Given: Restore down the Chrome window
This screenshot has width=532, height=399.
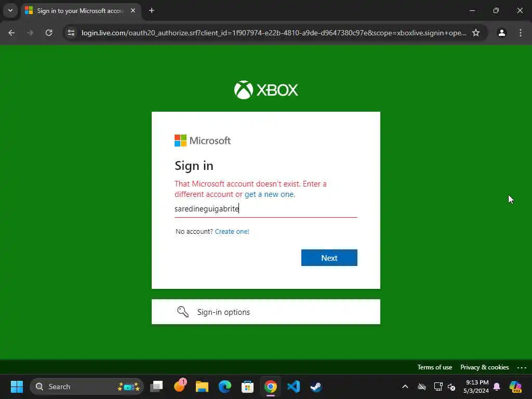Looking at the screenshot, I should coord(496,10).
